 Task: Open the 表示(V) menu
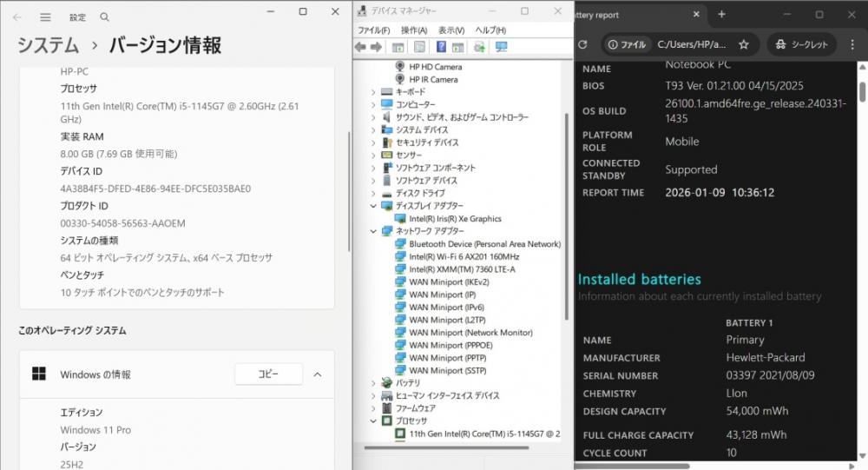[x=451, y=30]
